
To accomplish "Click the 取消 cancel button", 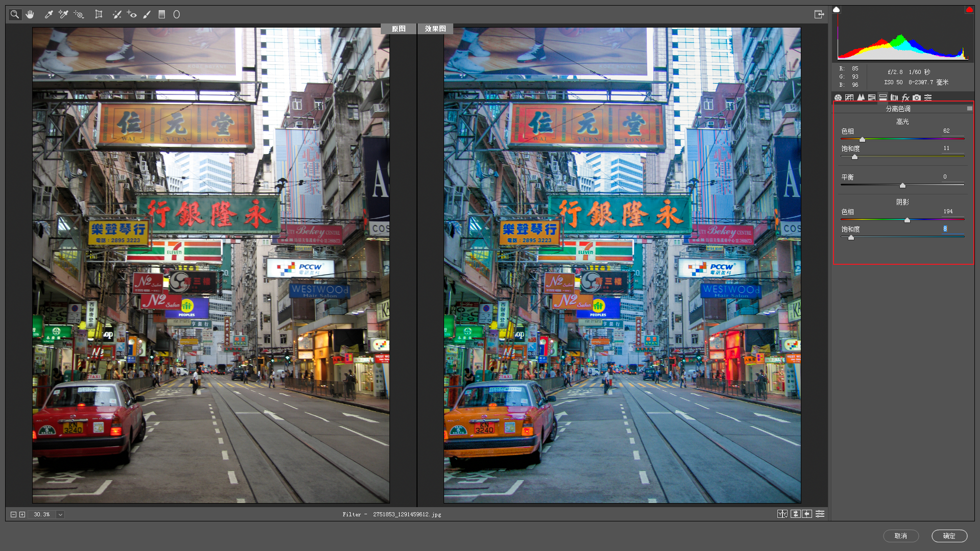I will point(901,536).
